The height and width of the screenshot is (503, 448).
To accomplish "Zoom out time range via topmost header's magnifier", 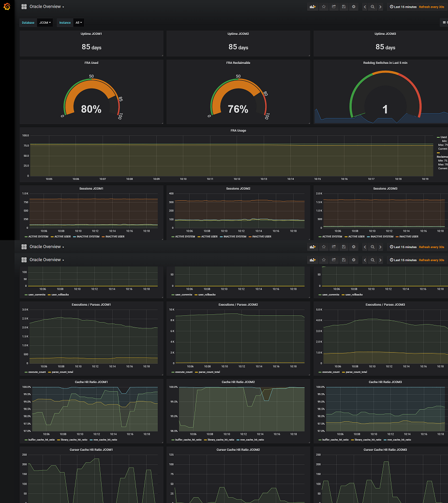I will click(373, 7).
